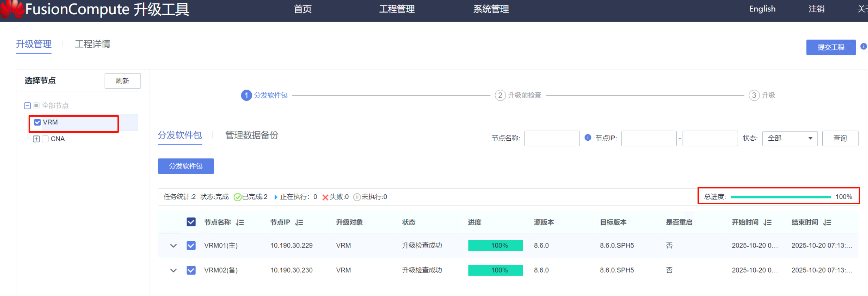The width and height of the screenshot is (868, 296).
Task: Click the 总进度 progress bar
Action: pos(780,197)
